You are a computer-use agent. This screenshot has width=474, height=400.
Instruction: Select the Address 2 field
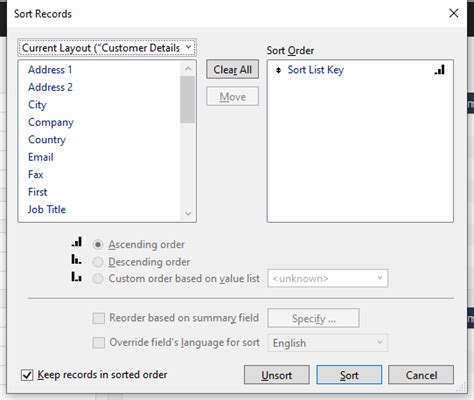tap(50, 87)
